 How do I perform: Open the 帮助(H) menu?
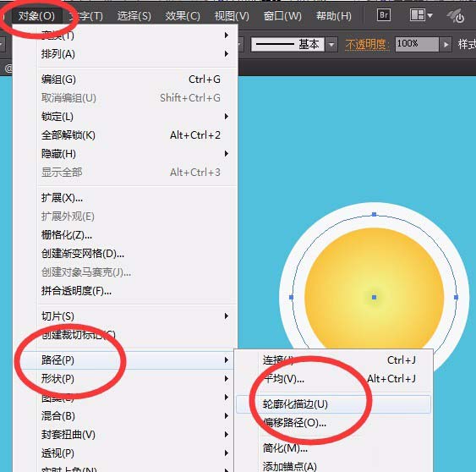pos(334,16)
